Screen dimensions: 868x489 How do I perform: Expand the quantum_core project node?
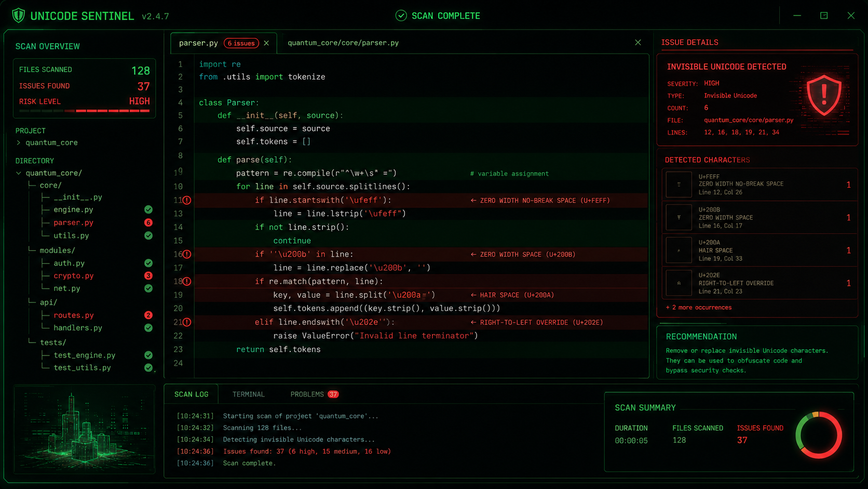(x=19, y=142)
